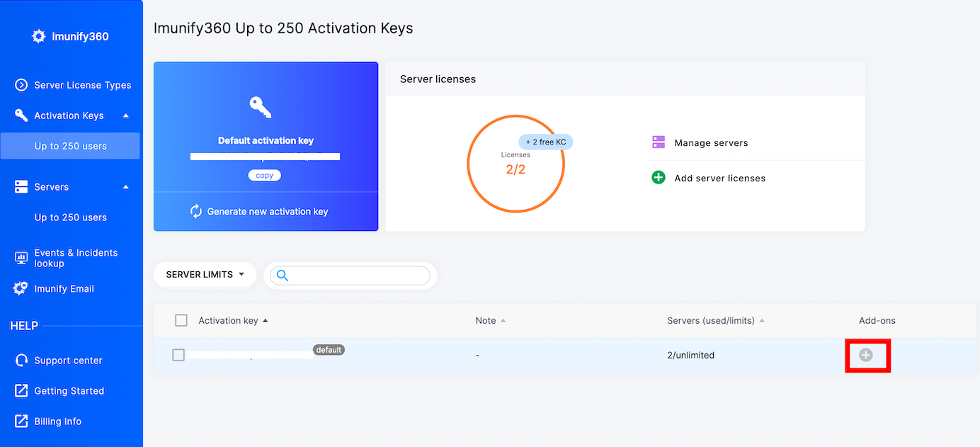Check the activation key row checkbox
The height and width of the screenshot is (447, 980).
[x=178, y=355]
